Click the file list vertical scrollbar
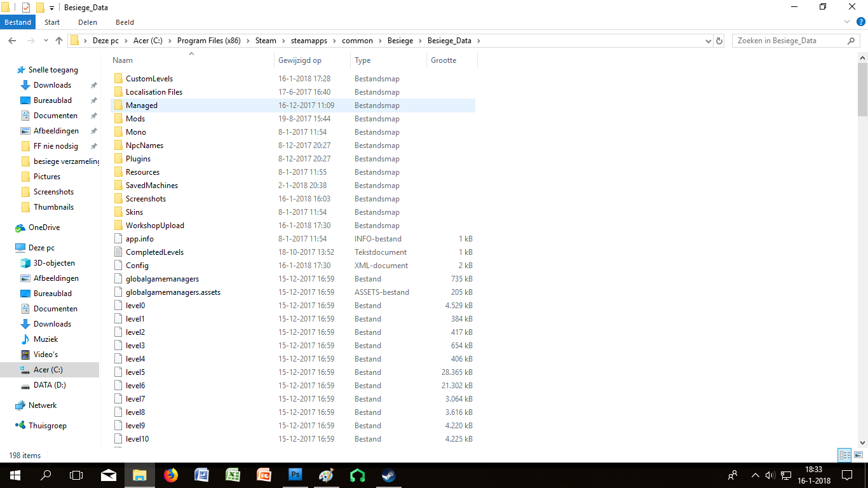Image resolution: width=868 pixels, height=488 pixels. pos(862,90)
